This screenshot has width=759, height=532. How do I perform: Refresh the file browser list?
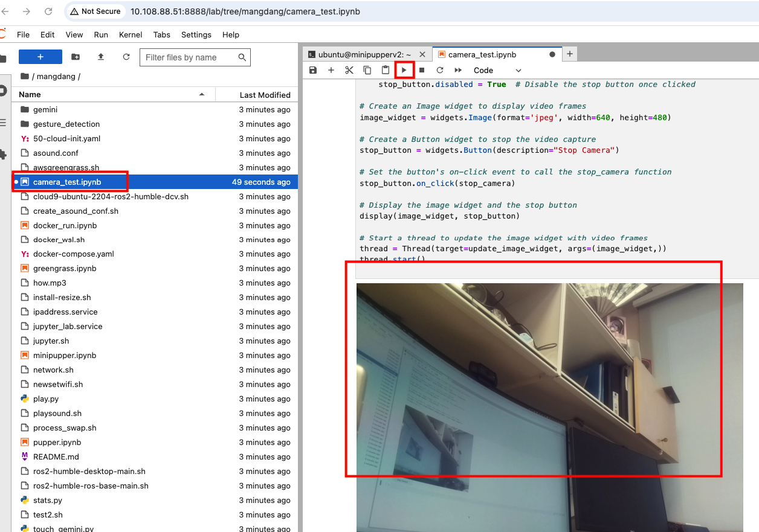coord(126,57)
